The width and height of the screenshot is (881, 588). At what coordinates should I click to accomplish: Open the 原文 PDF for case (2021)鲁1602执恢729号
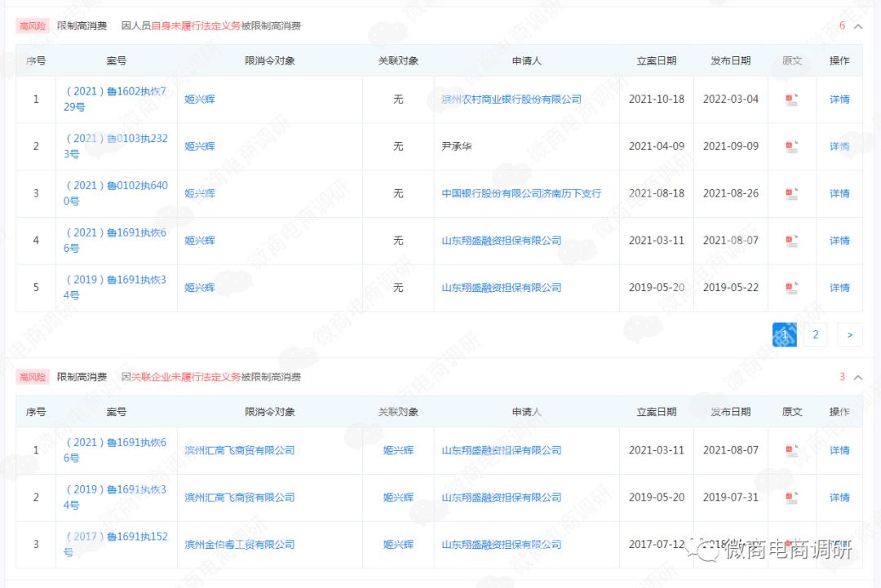[x=791, y=99]
